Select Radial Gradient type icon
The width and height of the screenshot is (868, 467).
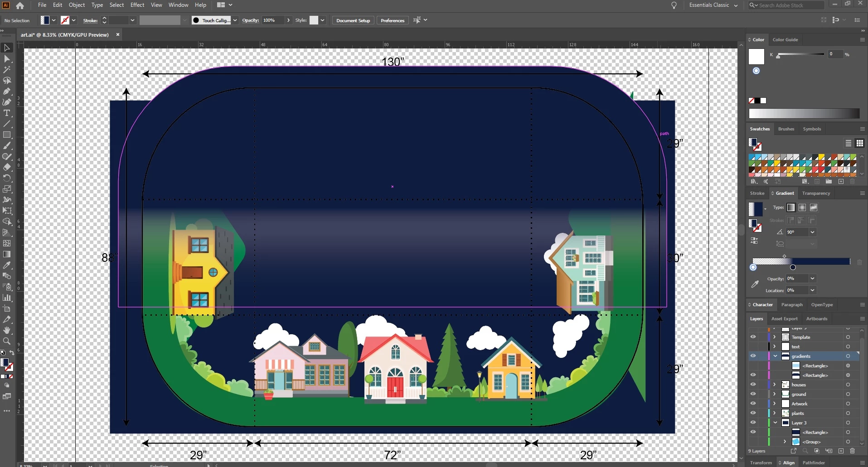[802, 207]
